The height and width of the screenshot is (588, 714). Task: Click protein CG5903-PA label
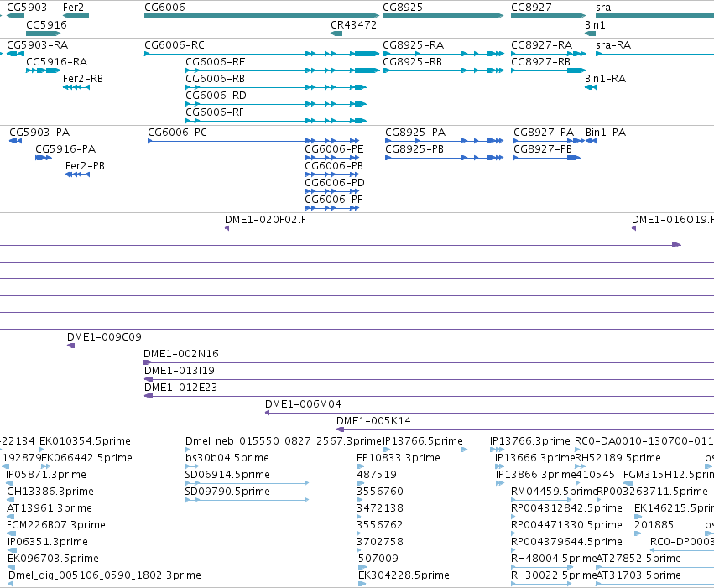point(39,133)
